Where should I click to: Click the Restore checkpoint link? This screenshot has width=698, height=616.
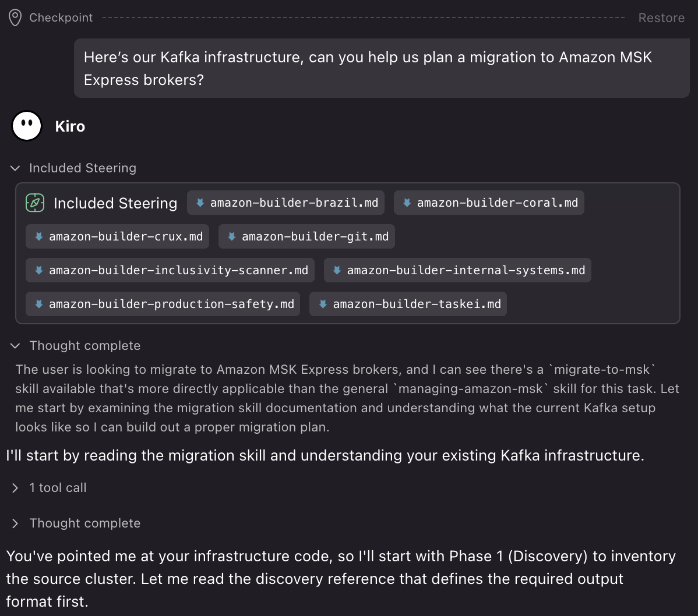tap(661, 18)
